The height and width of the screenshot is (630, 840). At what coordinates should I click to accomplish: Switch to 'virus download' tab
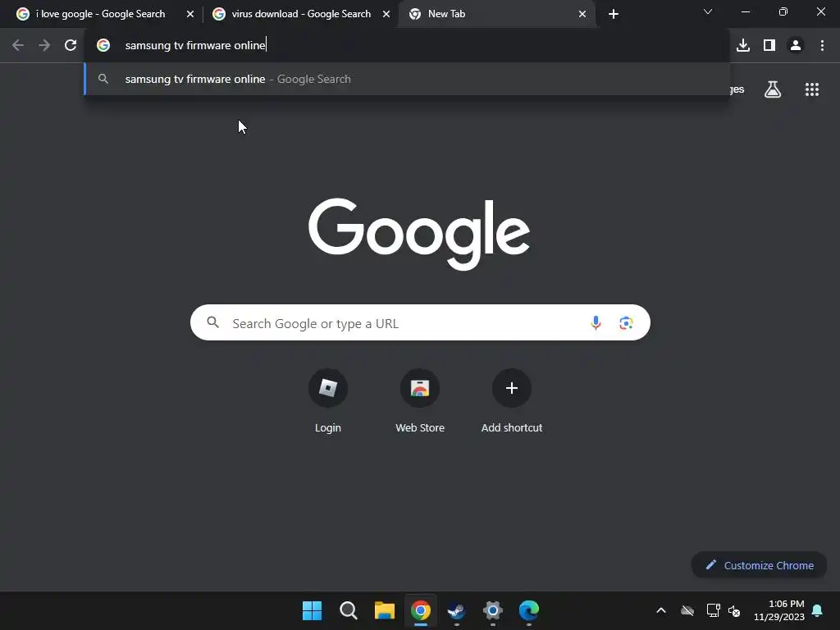(x=300, y=14)
